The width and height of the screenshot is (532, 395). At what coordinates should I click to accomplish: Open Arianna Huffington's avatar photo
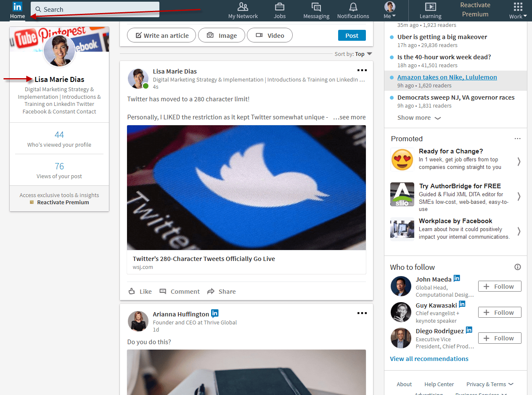coord(138,321)
